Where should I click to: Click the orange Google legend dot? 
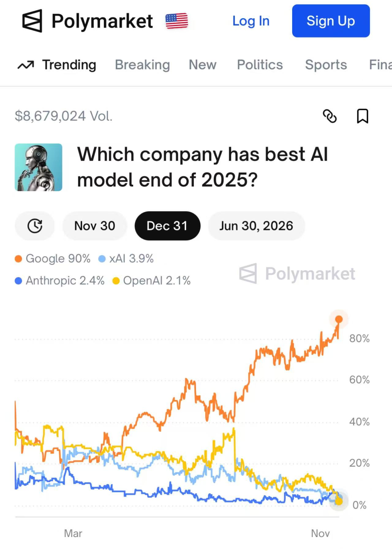point(19,259)
